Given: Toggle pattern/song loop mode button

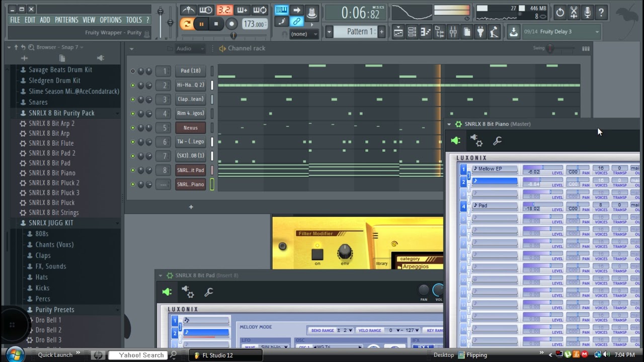Looking at the screenshot, I should [187, 24].
